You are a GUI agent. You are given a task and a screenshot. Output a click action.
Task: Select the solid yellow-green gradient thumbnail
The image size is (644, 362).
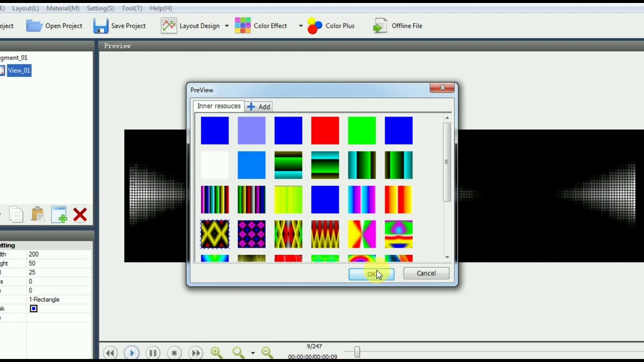point(288,200)
